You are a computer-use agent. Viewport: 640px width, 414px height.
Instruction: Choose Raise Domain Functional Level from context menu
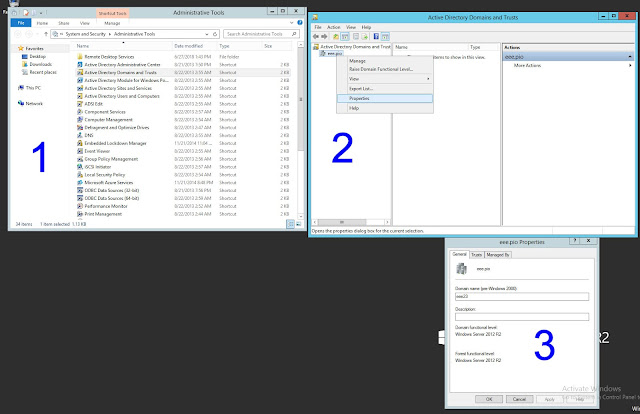click(384, 69)
